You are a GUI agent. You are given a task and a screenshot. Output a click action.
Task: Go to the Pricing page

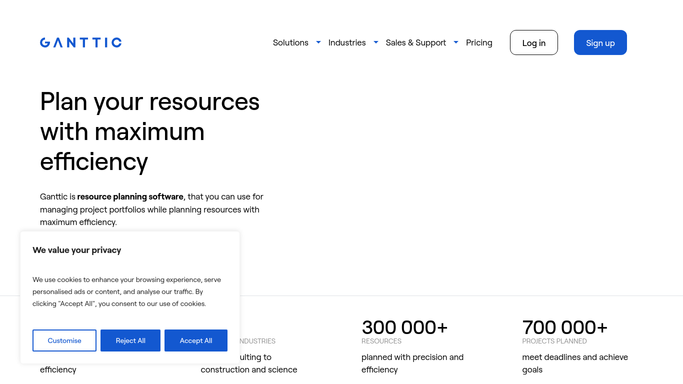click(x=479, y=43)
